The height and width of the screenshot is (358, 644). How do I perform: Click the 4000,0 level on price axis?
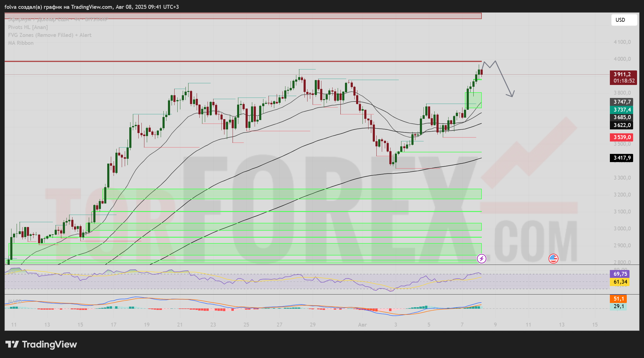click(622, 59)
